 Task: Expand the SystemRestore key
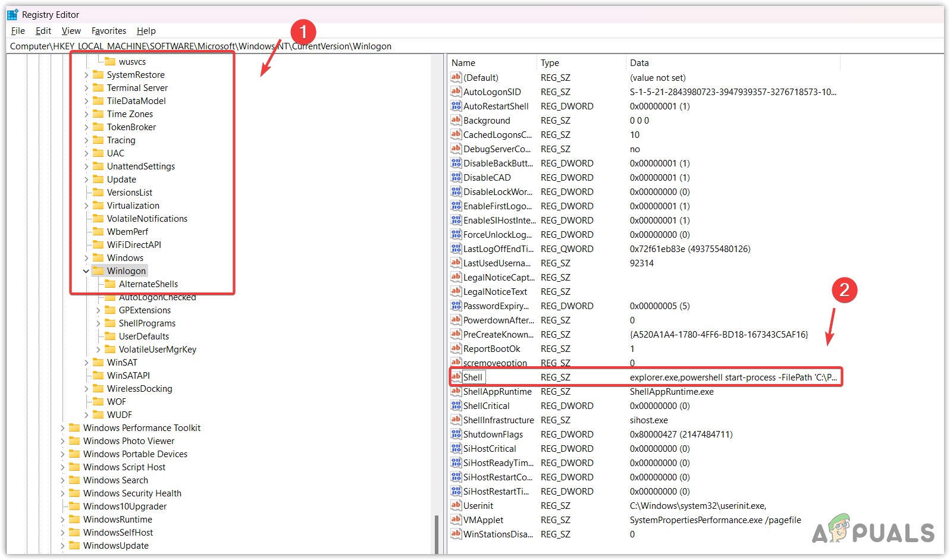(86, 75)
